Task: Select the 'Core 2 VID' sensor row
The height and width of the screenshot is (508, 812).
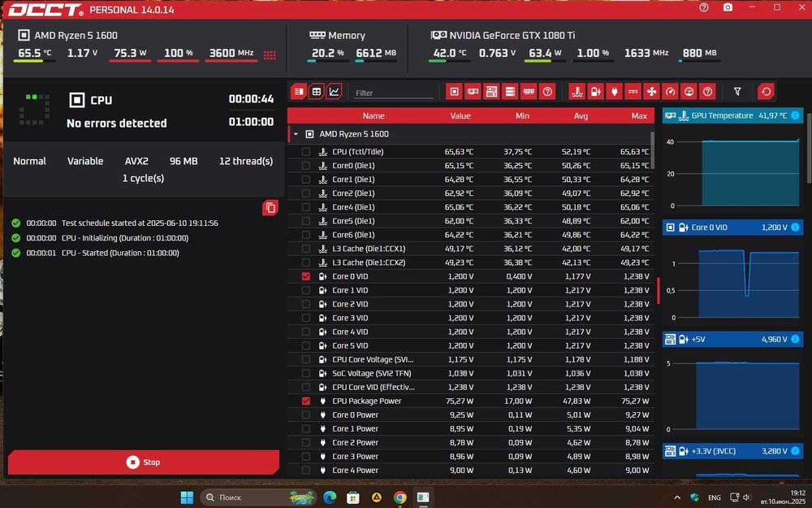Action: coord(470,304)
